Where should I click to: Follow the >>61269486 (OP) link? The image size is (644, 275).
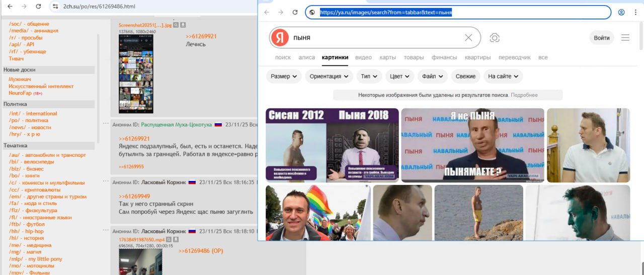[x=201, y=250]
